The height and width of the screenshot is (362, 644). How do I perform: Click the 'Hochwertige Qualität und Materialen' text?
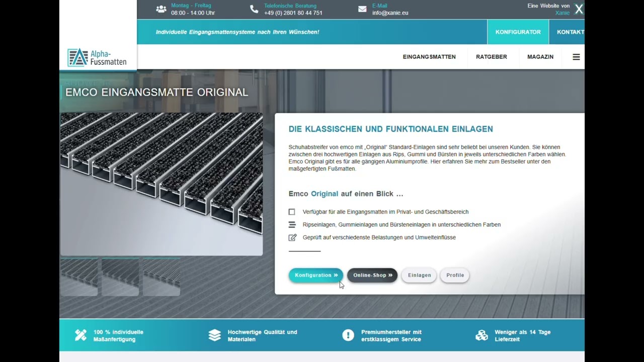point(262,336)
